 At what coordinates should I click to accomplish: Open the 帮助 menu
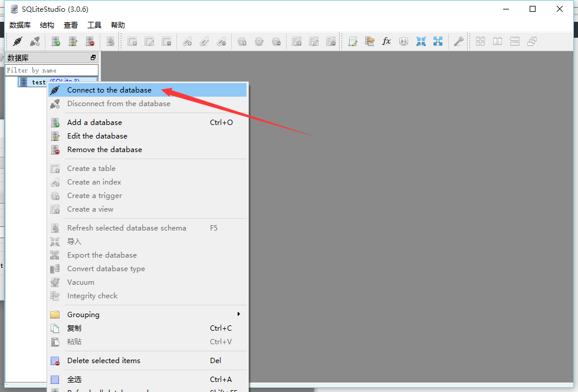(x=117, y=25)
